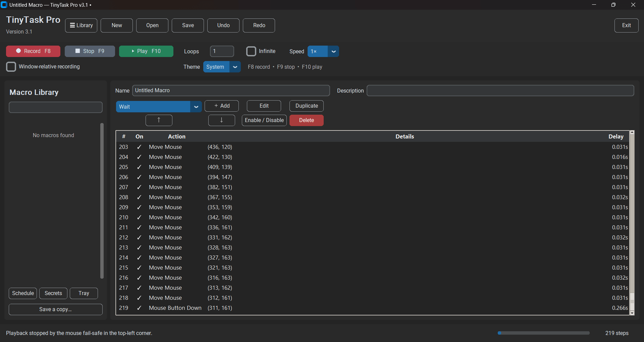Screen dimensions: 644x342
Task: Edit the selected step
Action: pyautogui.click(x=264, y=106)
